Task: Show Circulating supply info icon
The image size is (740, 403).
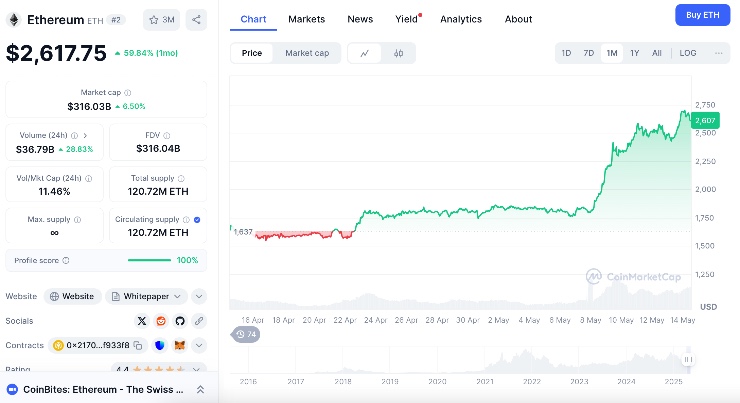Action: coord(186,219)
